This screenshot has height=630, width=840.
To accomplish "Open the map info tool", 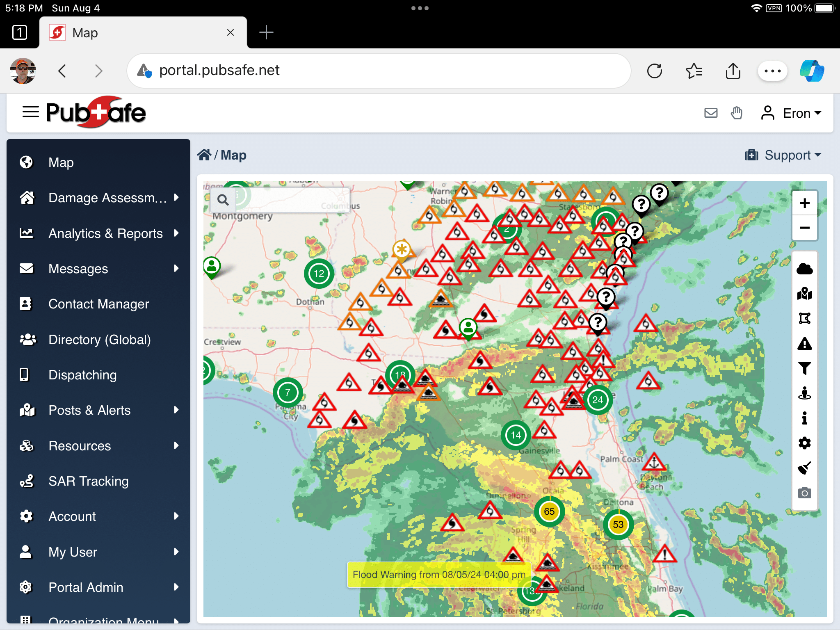I will [x=805, y=418].
